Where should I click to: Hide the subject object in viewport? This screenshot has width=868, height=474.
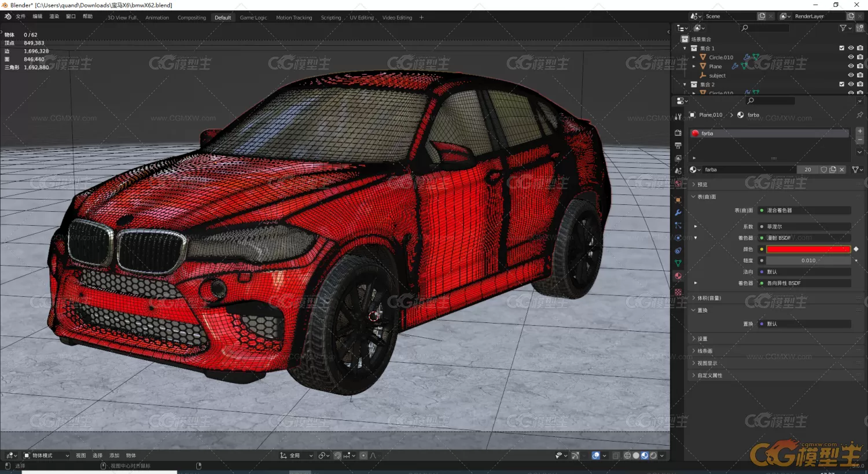[x=851, y=75]
